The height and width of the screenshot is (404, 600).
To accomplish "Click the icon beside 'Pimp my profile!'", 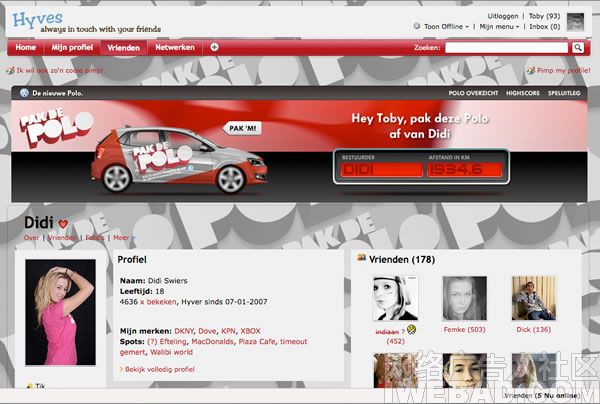I will [x=531, y=70].
